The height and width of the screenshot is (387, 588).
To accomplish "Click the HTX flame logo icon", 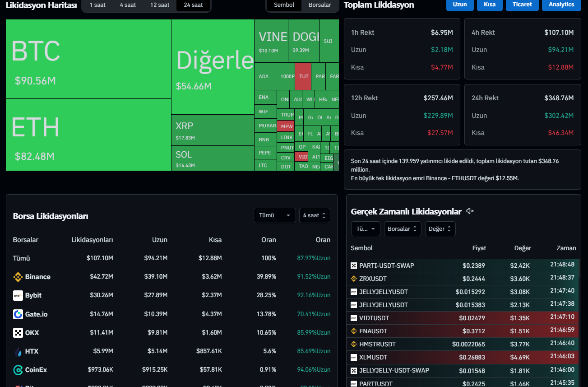I will click(18, 351).
